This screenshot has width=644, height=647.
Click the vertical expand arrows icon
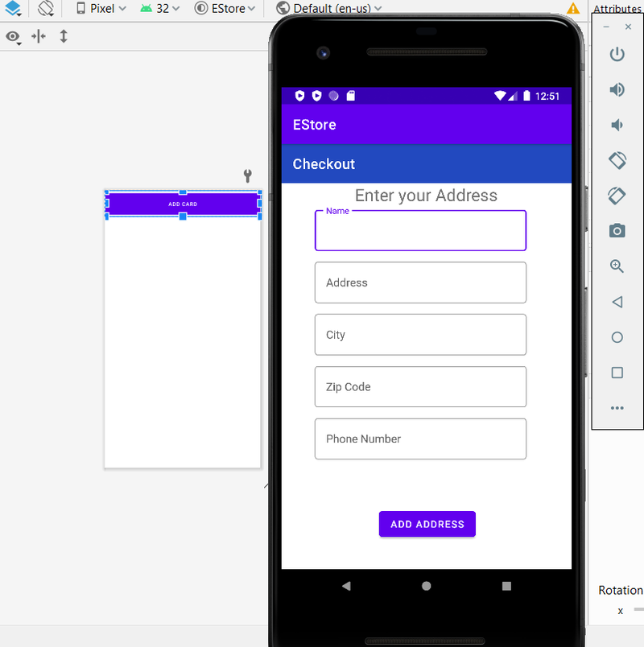click(x=63, y=36)
